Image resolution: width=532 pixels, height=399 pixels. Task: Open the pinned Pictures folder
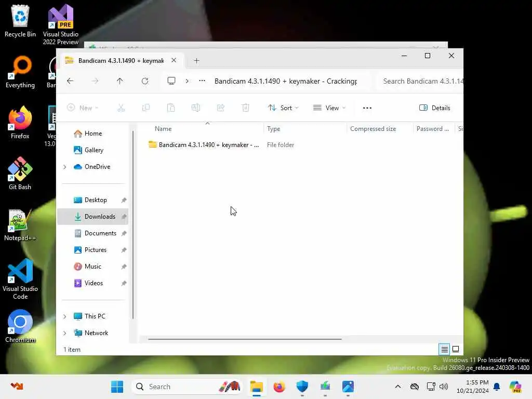coord(96,250)
